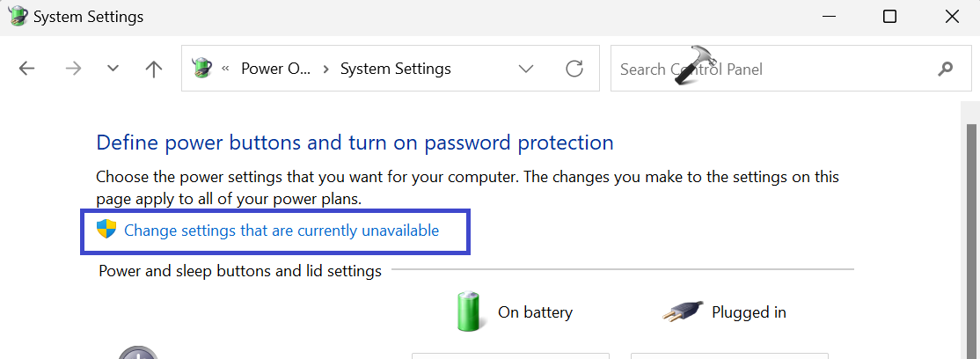Viewport: 980px width, 359px height.
Task: Click the forward navigation arrow
Action: point(73,69)
